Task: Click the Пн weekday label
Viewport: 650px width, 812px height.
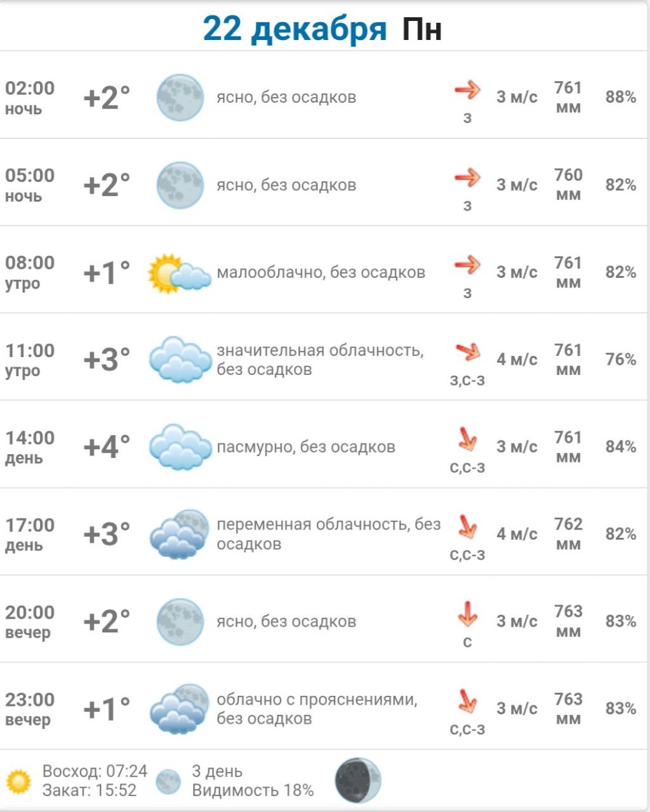Action: point(422,30)
